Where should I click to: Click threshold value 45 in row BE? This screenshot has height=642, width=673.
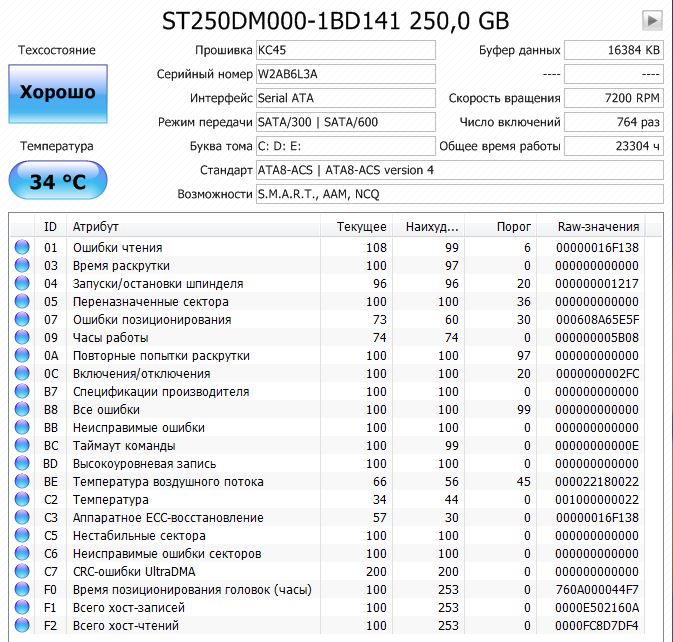tap(523, 482)
